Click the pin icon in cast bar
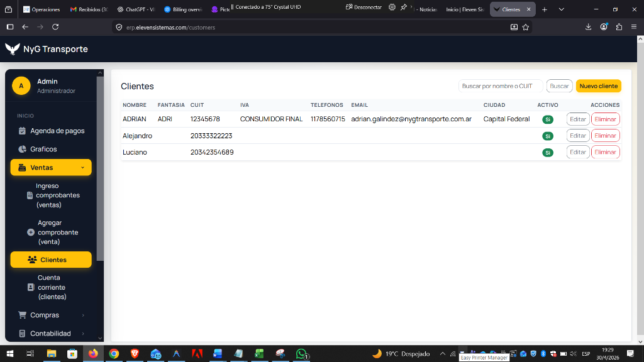Screen dimensions: 644x362 coord(404,7)
